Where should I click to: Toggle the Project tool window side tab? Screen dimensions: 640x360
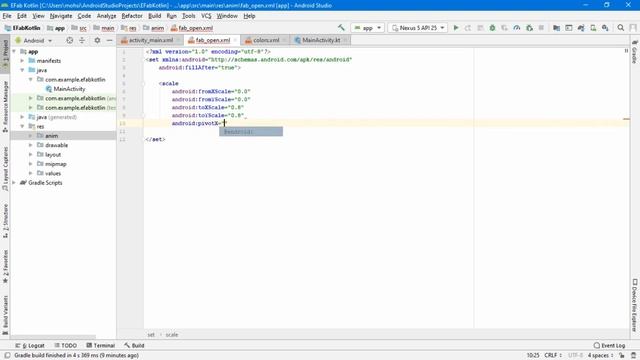coord(5,54)
